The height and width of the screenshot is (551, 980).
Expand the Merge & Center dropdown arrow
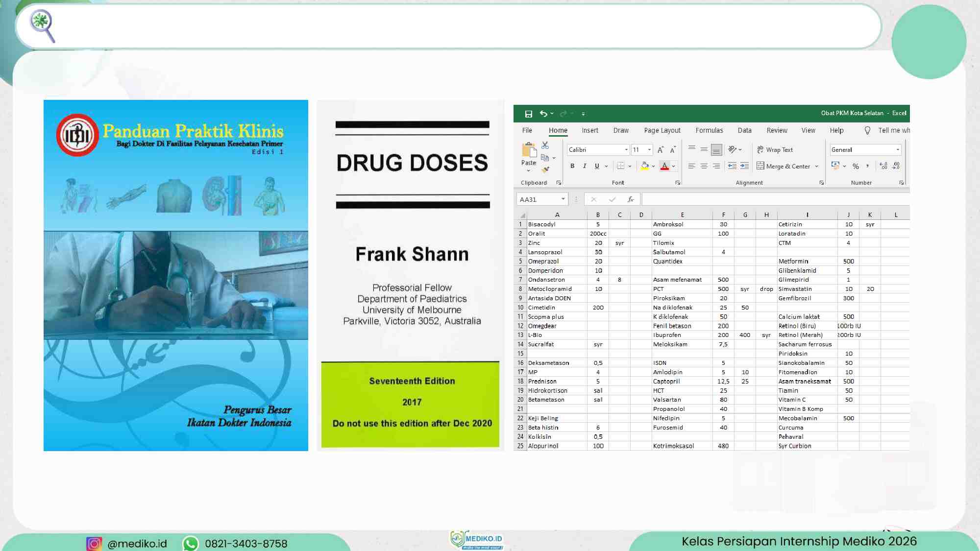[817, 167]
